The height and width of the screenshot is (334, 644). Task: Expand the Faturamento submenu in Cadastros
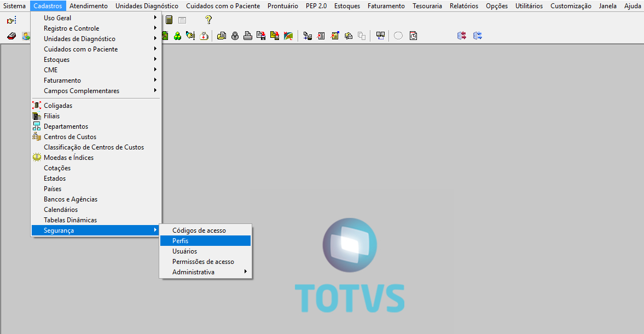(x=95, y=80)
